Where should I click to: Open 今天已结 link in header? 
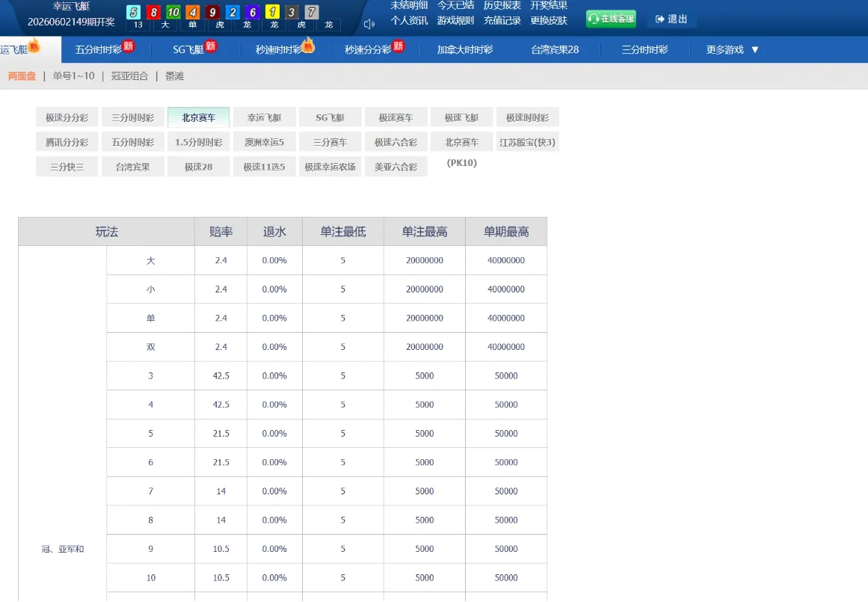[x=455, y=5]
